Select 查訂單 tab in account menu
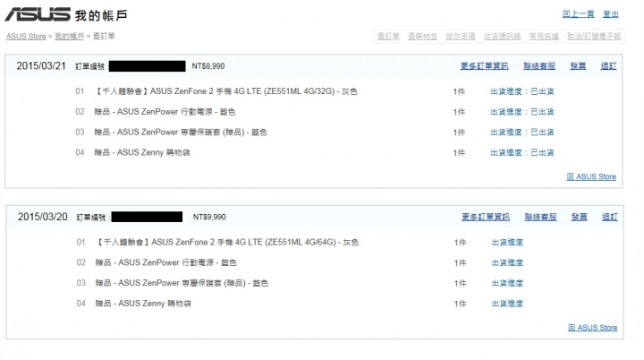 [x=388, y=36]
